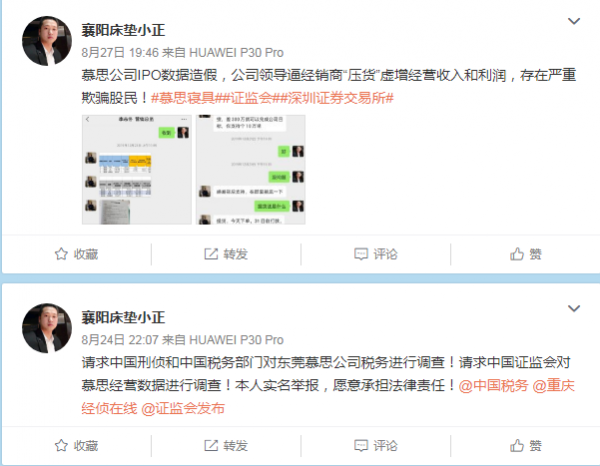The width and height of the screenshot is (600, 466).
Task: Visit the @中国税务 mention
Action: 493,386
